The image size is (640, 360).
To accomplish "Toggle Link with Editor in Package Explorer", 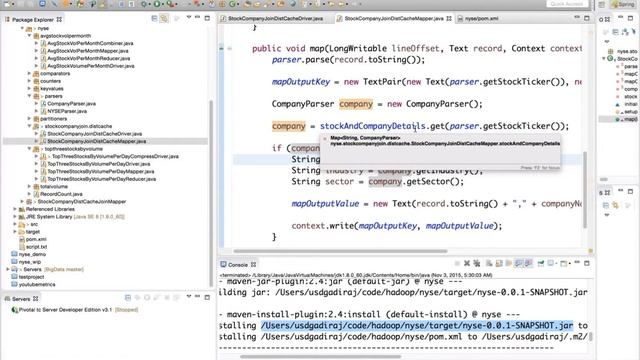I will [x=164, y=18].
